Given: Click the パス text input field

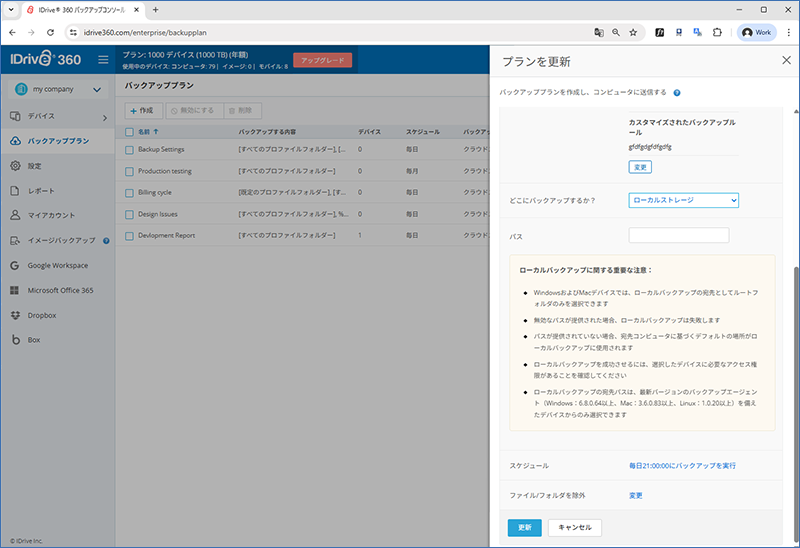Looking at the screenshot, I should [678, 236].
